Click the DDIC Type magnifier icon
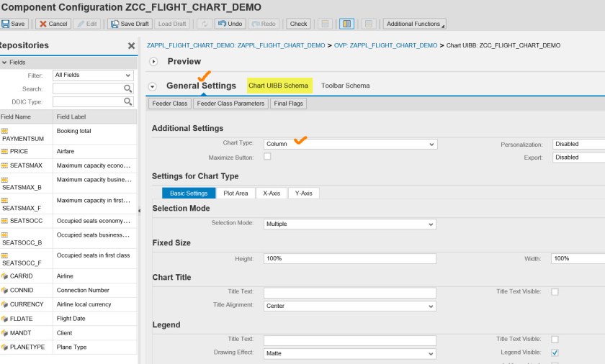 pyautogui.click(x=127, y=101)
